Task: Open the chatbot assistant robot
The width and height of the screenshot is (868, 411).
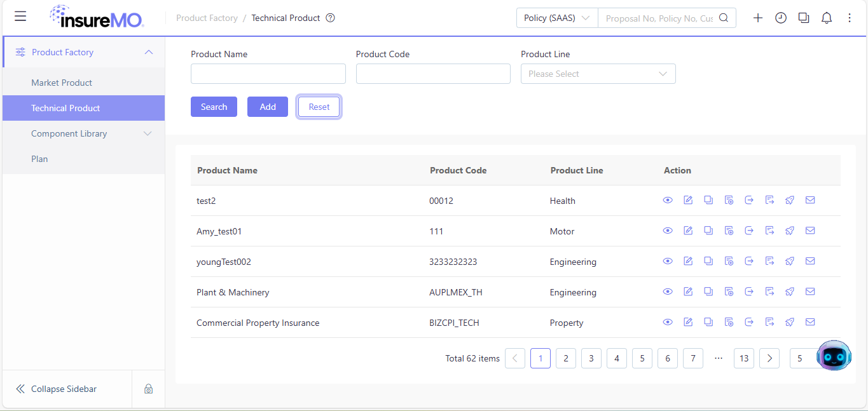Action: [x=834, y=356]
